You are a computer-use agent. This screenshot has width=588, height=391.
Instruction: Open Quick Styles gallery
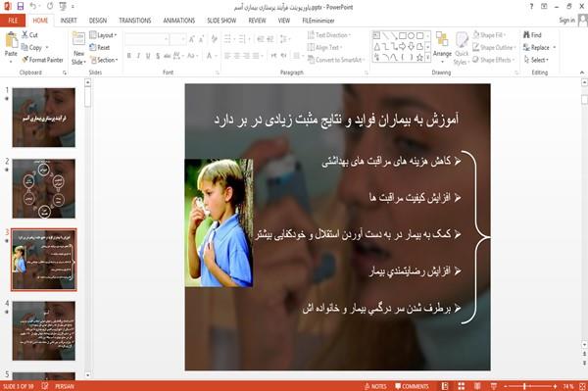click(x=462, y=49)
